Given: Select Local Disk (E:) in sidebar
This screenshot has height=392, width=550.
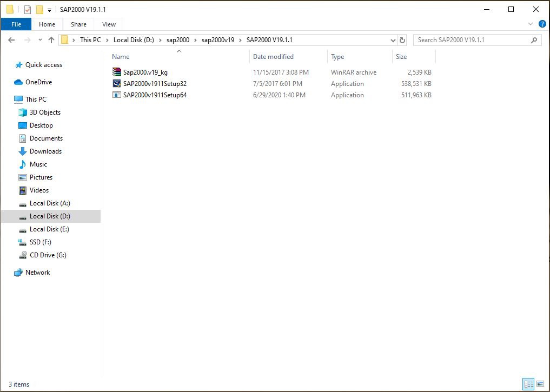Looking at the screenshot, I should point(49,229).
